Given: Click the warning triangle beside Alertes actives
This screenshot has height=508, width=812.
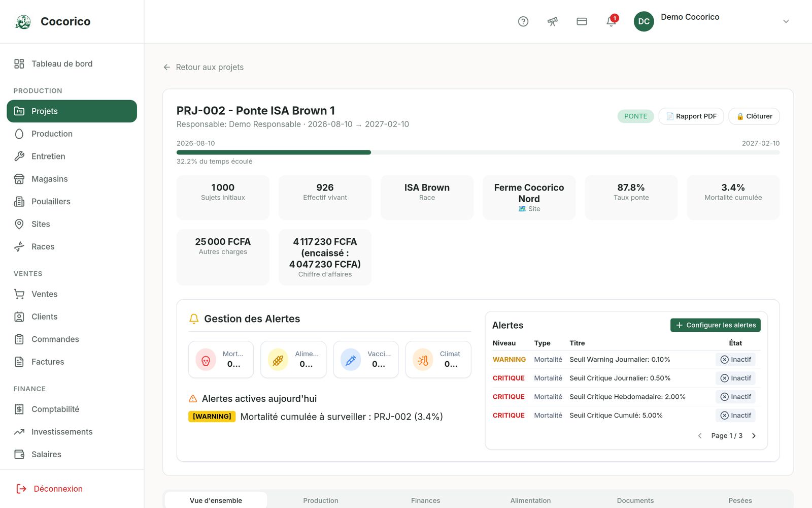Looking at the screenshot, I should (x=193, y=399).
